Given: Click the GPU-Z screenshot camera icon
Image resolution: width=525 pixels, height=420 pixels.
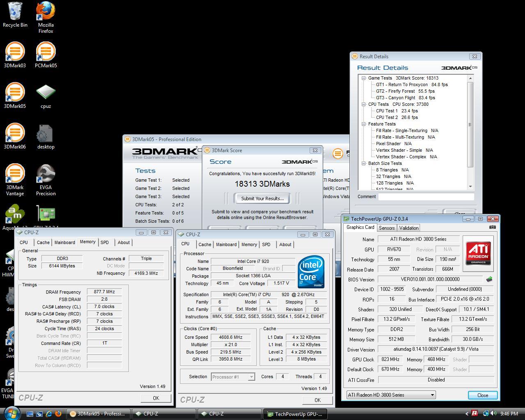Looking at the screenshot, I should [492, 227].
